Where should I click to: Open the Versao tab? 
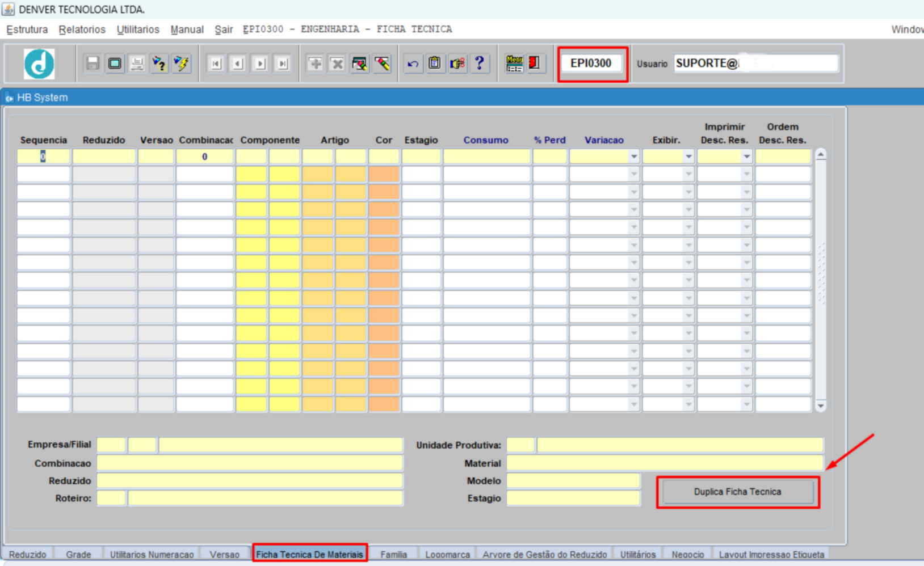coord(225,554)
